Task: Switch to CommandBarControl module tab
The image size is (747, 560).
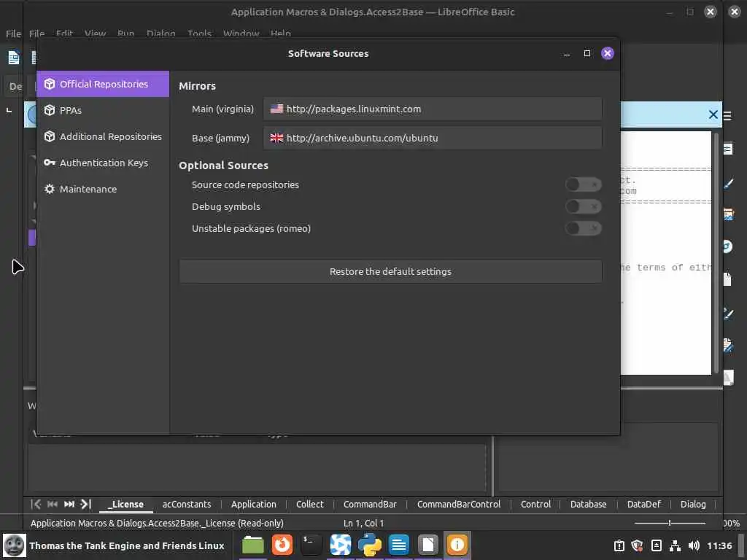Action: (459, 504)
